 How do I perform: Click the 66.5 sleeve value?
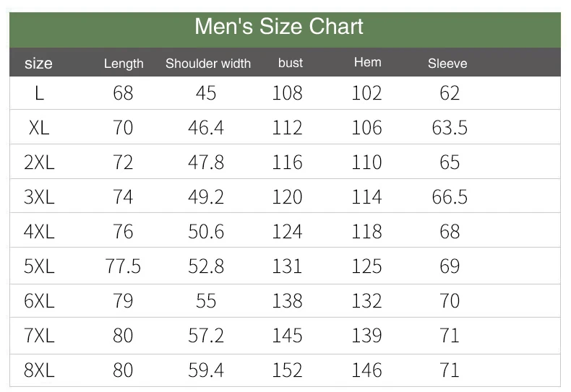pyautogui.click(x=450, y=197)
